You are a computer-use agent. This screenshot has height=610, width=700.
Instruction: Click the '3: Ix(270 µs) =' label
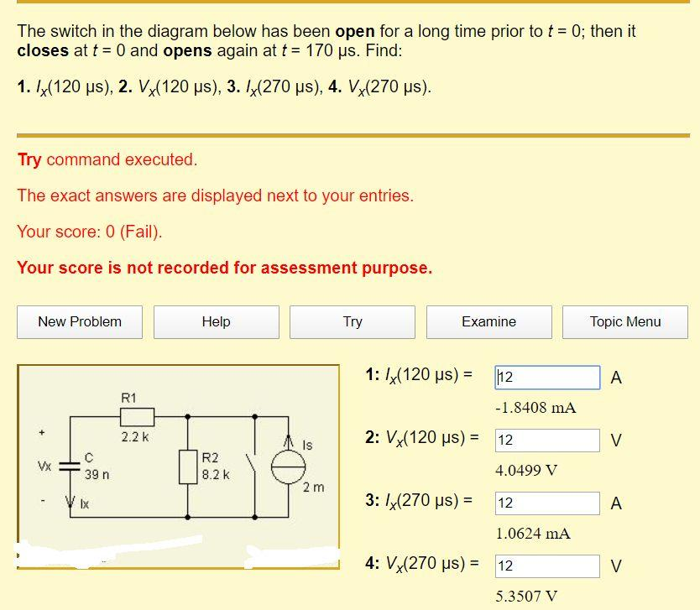(x=419, y=501)
